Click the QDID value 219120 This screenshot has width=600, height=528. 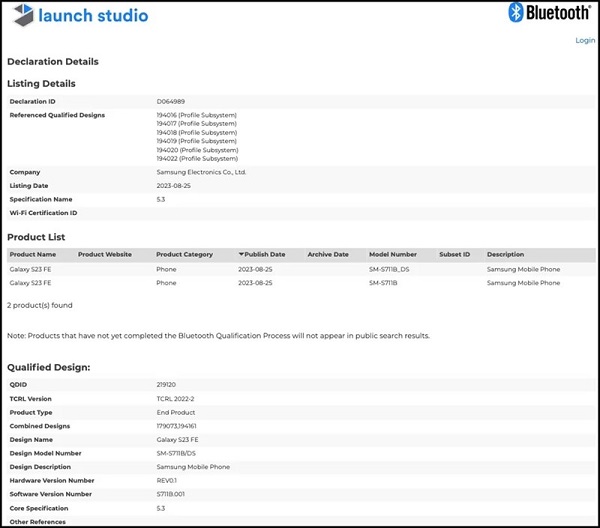click(x=168, y=385)
